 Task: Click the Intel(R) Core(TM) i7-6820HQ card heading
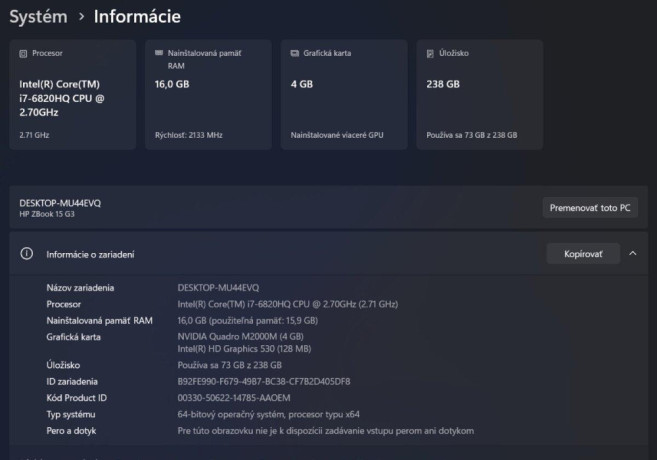(62, 98)
